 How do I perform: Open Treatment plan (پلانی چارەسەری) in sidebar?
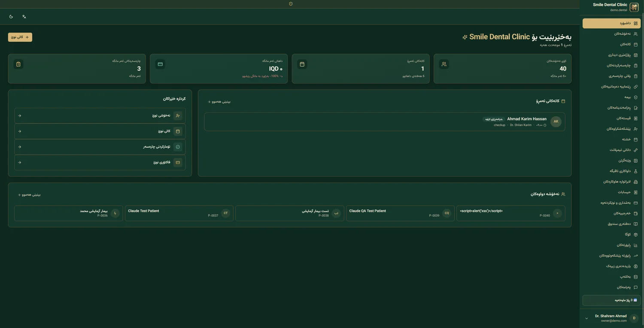[611, 76]
